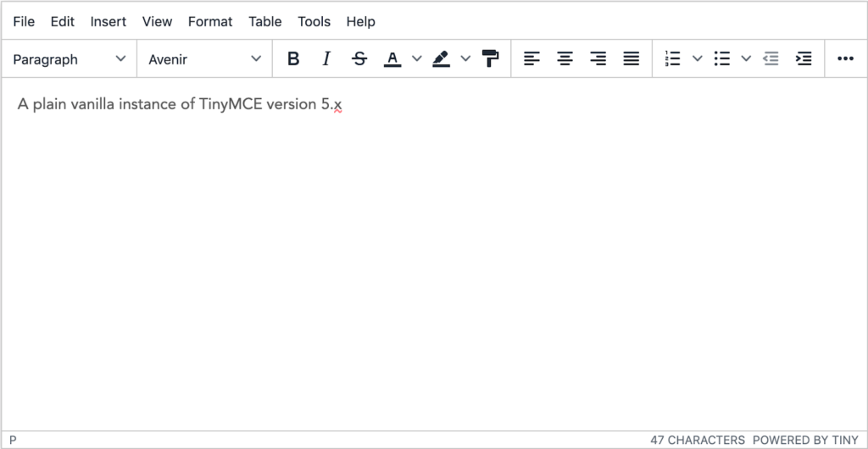Expand numbered list style options

coord(698,58)
